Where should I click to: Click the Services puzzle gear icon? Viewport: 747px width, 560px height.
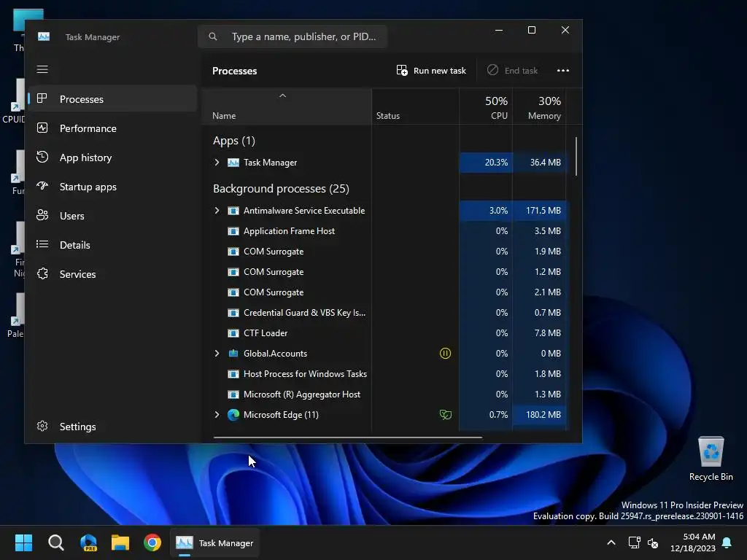pos(42,273)
